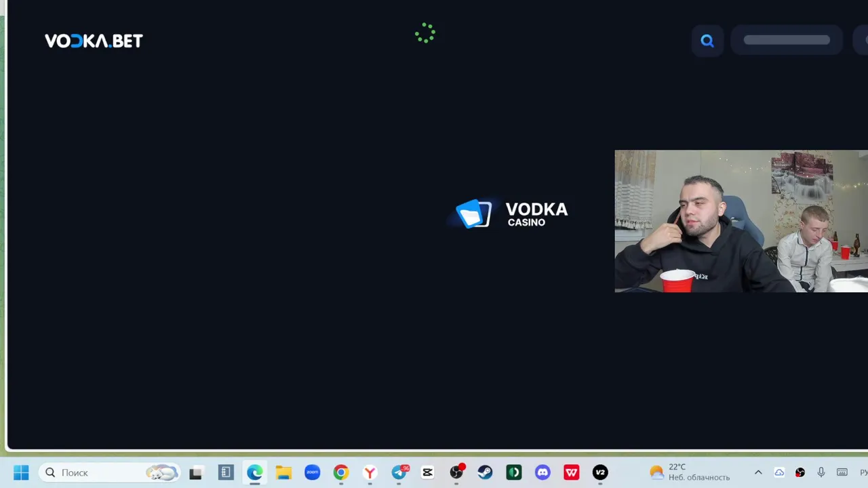Open Task View from the taskbar
868x488 pixels.
(x=196, y=472)
